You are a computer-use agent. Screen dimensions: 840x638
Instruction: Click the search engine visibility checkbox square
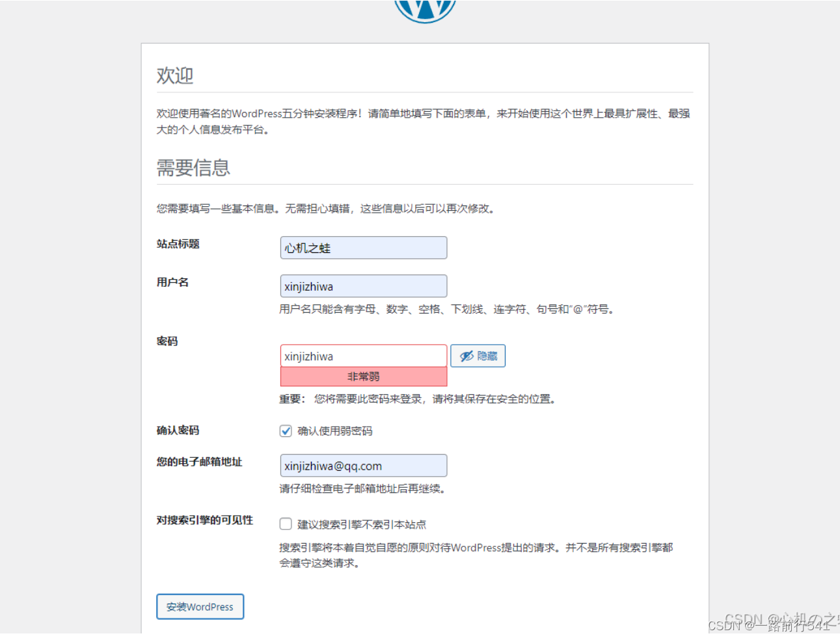pos(286,524)
